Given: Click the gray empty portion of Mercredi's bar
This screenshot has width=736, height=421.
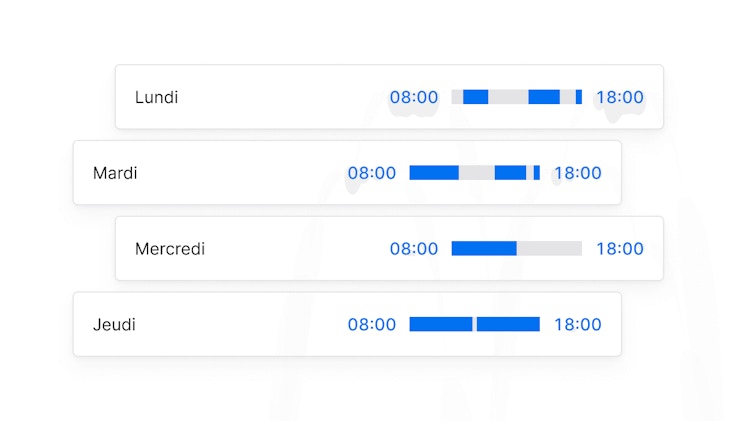Looking at the screenshot, I should [x=549, y=248].
